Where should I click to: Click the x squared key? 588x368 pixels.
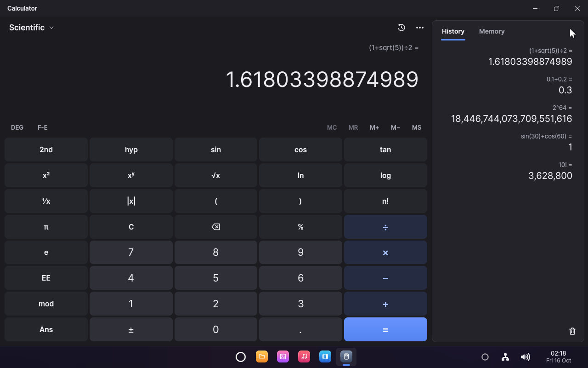(46, 175)
